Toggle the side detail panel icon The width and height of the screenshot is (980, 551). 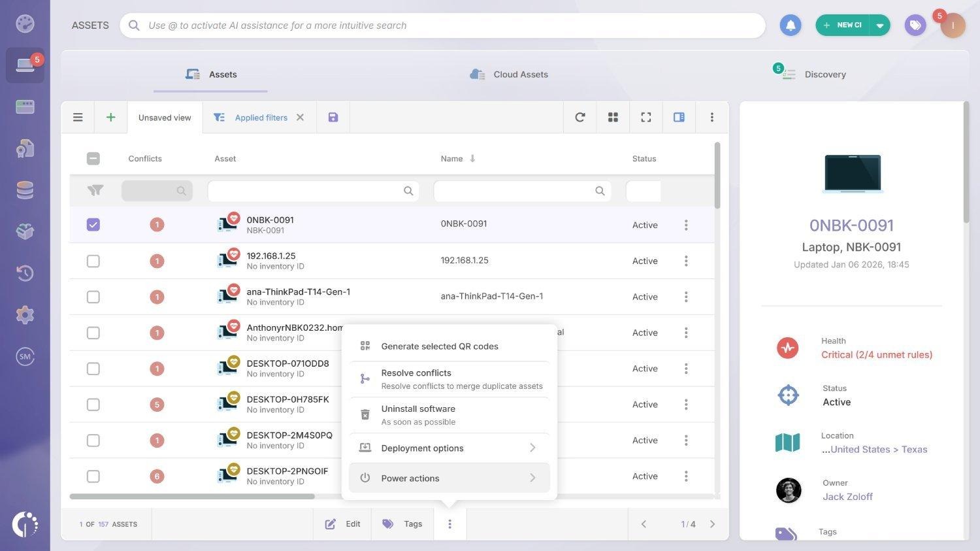point(679,118)
